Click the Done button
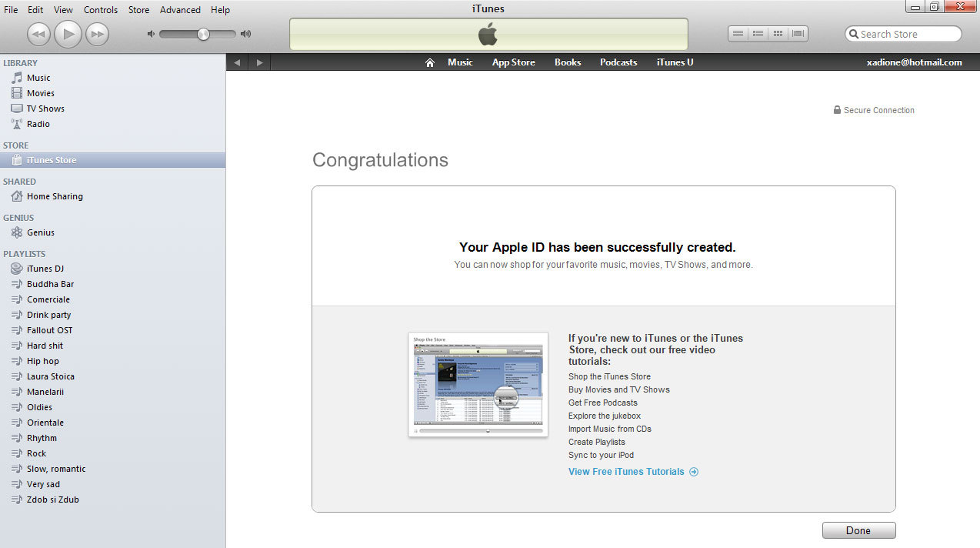980x548 pixels. [858, 530]
